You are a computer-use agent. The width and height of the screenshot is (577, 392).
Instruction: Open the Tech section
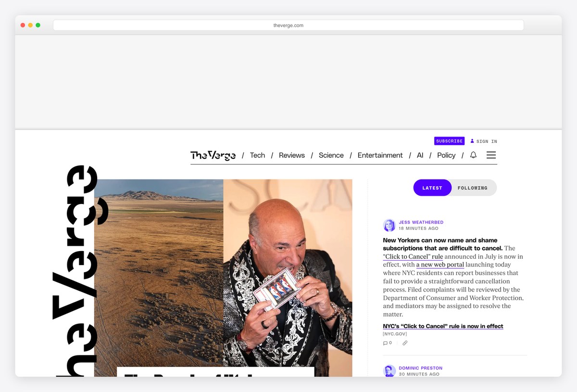pos(257,155)
